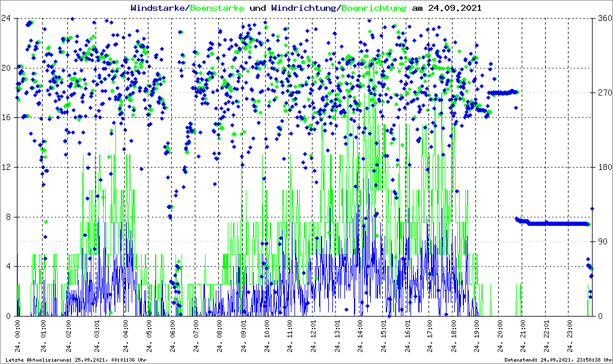The image size is (613, 364).
Task: Click the '12' wind speed axis label
Action: (8, 167)
